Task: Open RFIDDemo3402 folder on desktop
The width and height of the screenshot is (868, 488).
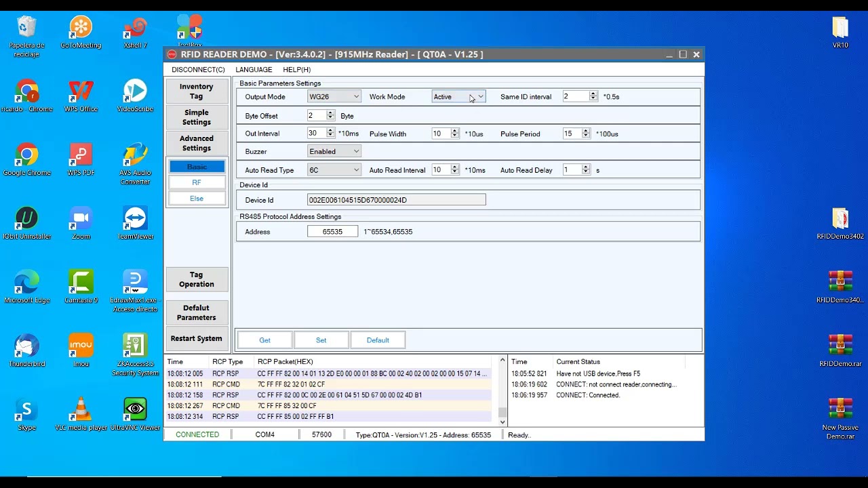Action: click(x=840, y=223)
